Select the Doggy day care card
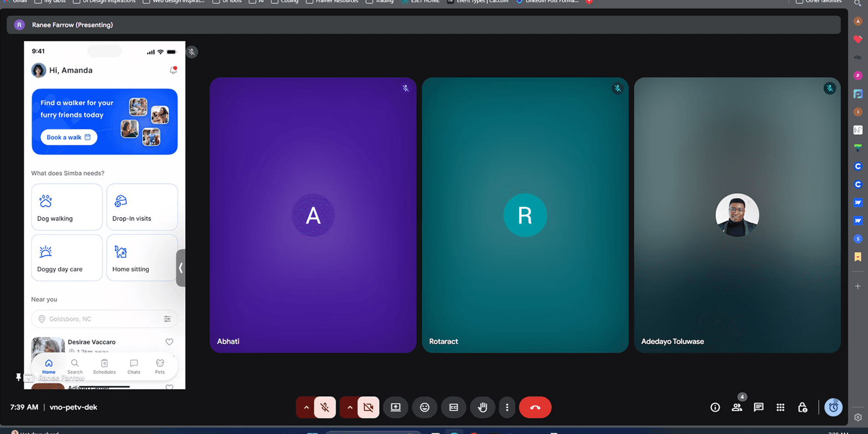 click(67, 257)
